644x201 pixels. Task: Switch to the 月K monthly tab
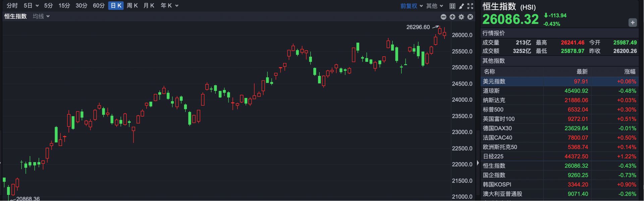pyautogui.click(x=149, y=6)
